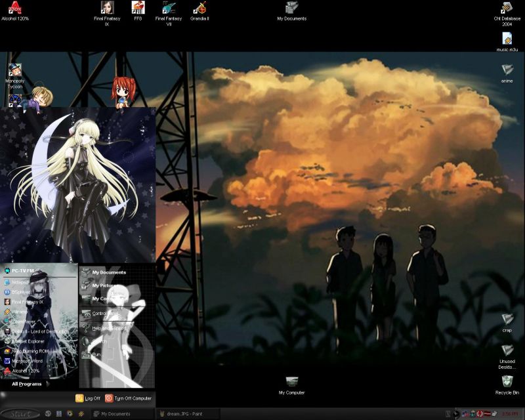
Task: Select the music.m3u playlist file
Action: point(507,42)
